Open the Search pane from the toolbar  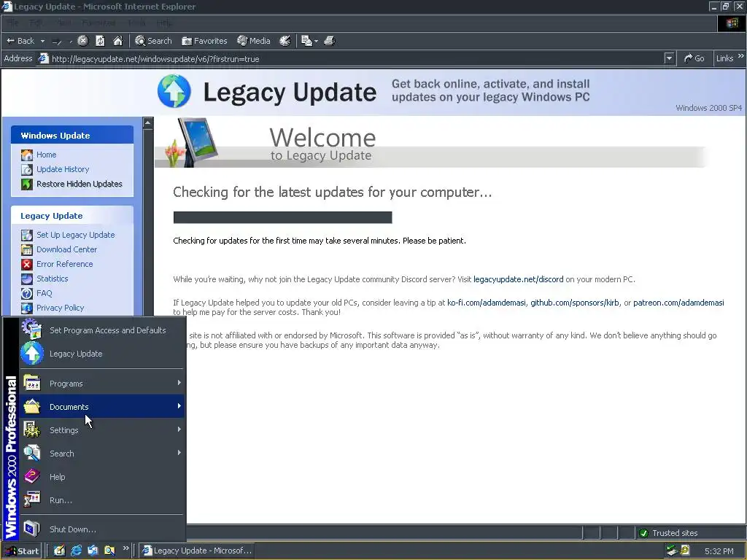153,41
